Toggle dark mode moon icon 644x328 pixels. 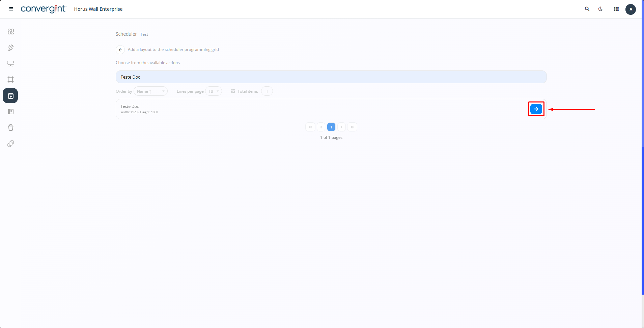tap(600, 9)
